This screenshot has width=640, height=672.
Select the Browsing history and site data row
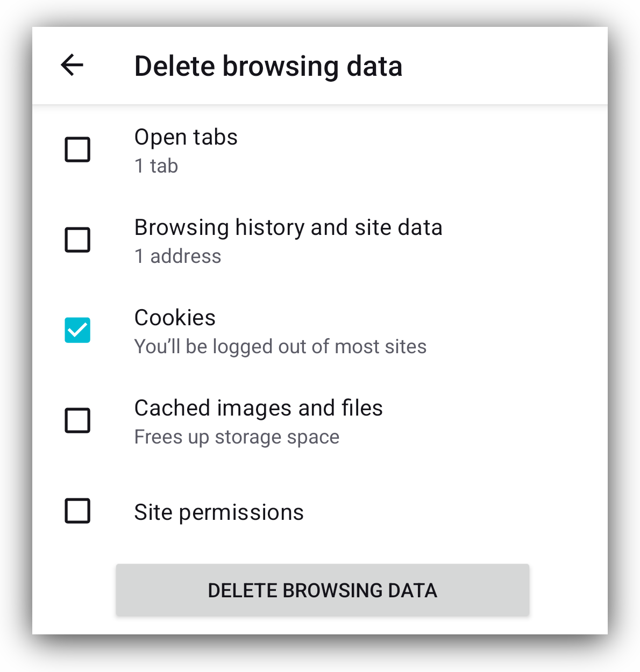(x=288, y=228)
